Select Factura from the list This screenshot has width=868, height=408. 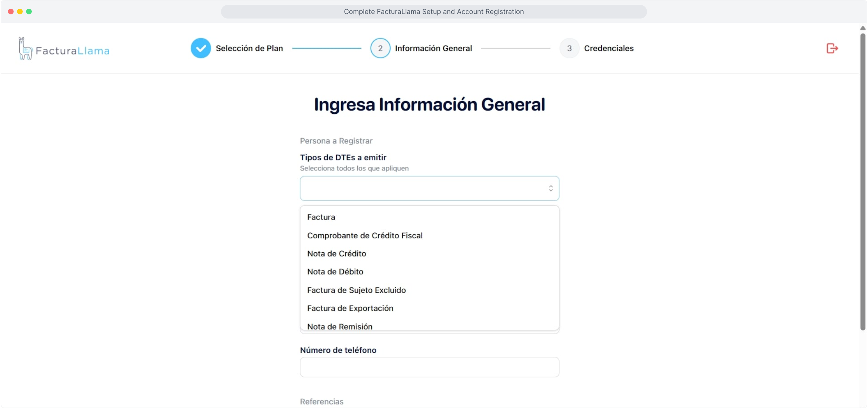point(321,217)
